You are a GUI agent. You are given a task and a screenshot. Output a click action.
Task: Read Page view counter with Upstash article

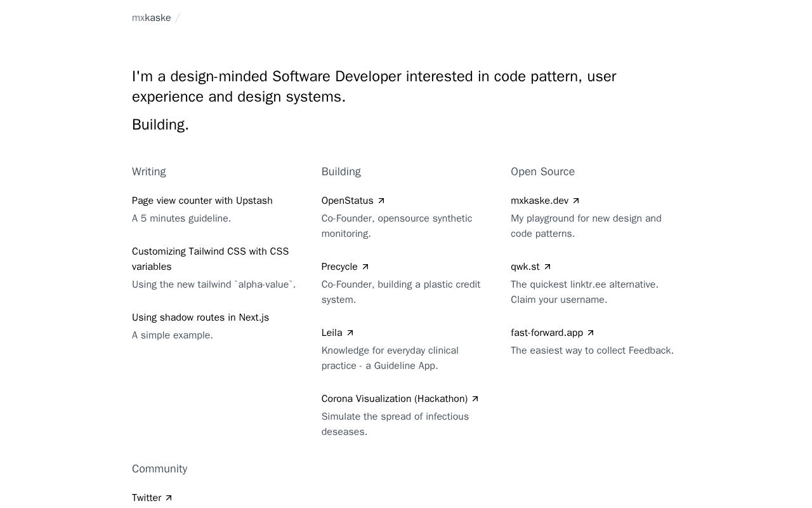pyautogui.click(x=202, y=201)
